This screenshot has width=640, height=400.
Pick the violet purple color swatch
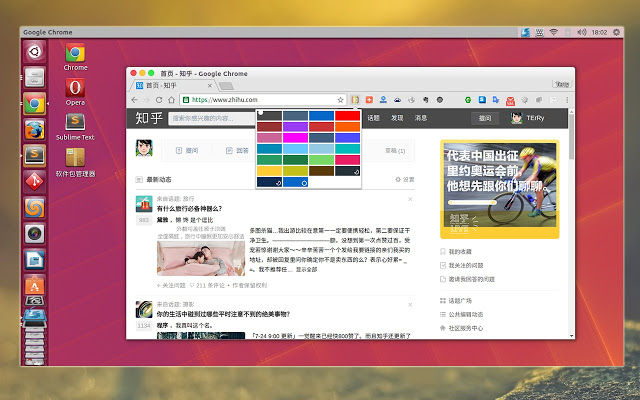point(295,127)
